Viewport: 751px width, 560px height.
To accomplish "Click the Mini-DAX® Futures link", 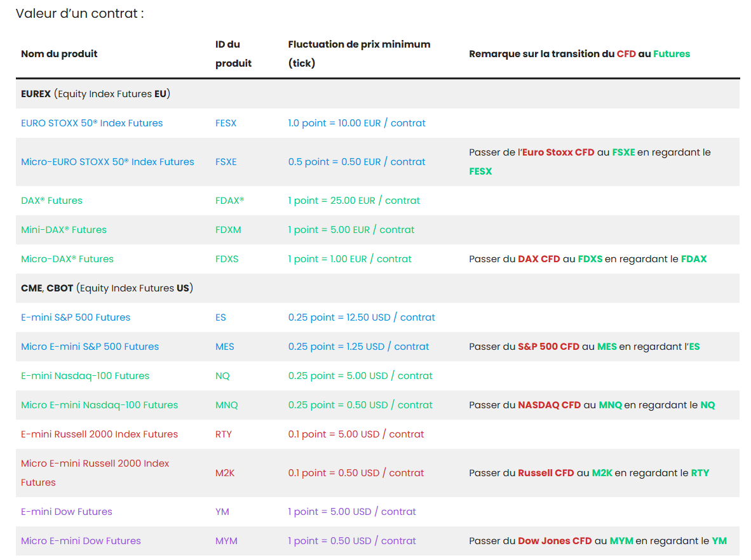I will pos(64,230).
